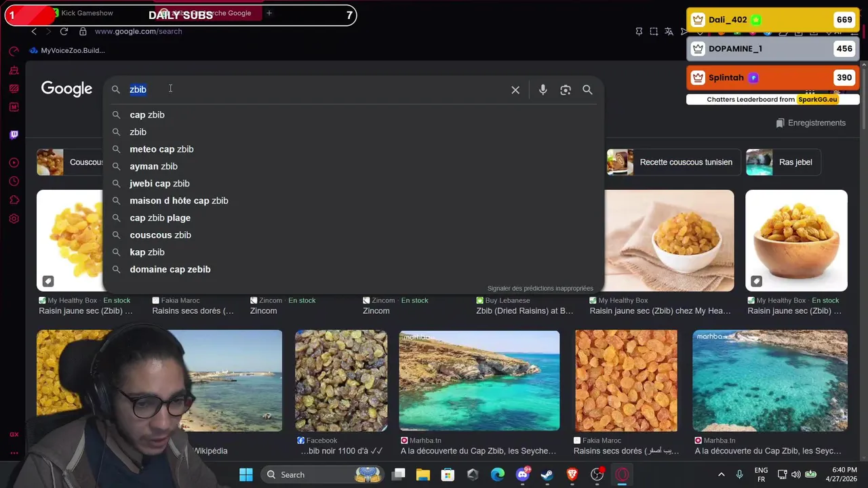The image size is (868, 488).
Task: Switch to zbib Recherche Google tab
Action: click(208, 13)
